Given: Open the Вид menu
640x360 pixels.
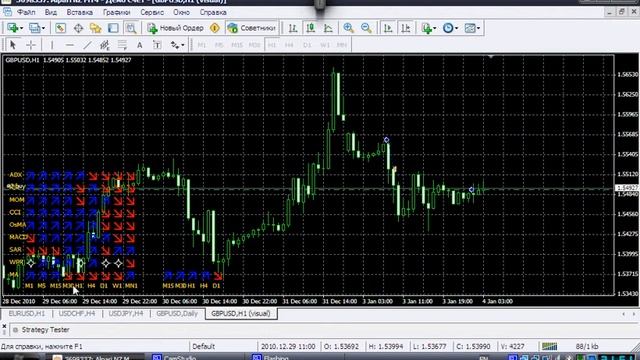Looking at the screenshot, I should pos(51,12).
